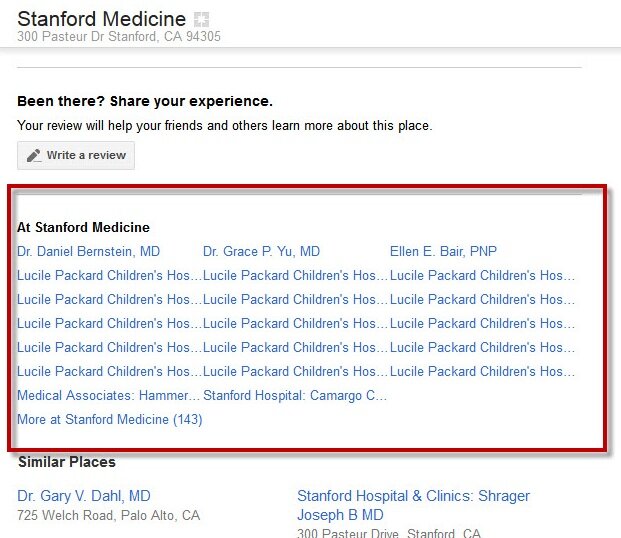The width and height of the screenshot is (621, 538).
Task: Open Lucile Packard link above Medical Associates
Action: point(109,371)
